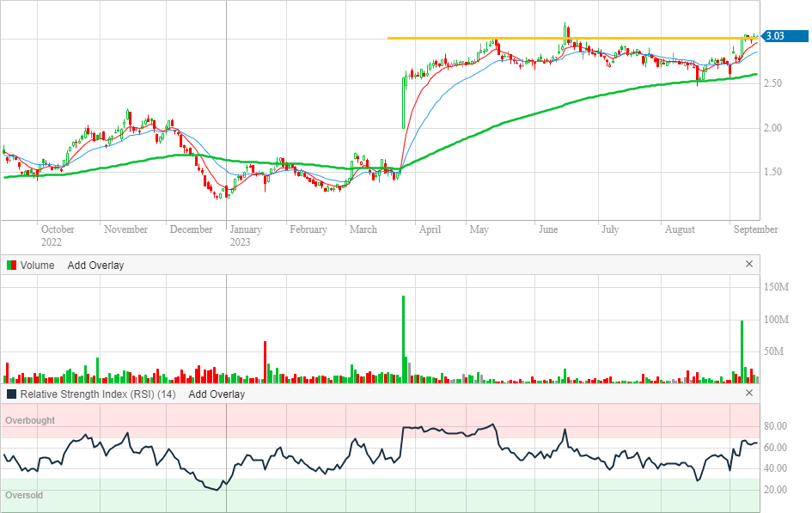Add an overlay to the Volume indicator

click(95, 266)
